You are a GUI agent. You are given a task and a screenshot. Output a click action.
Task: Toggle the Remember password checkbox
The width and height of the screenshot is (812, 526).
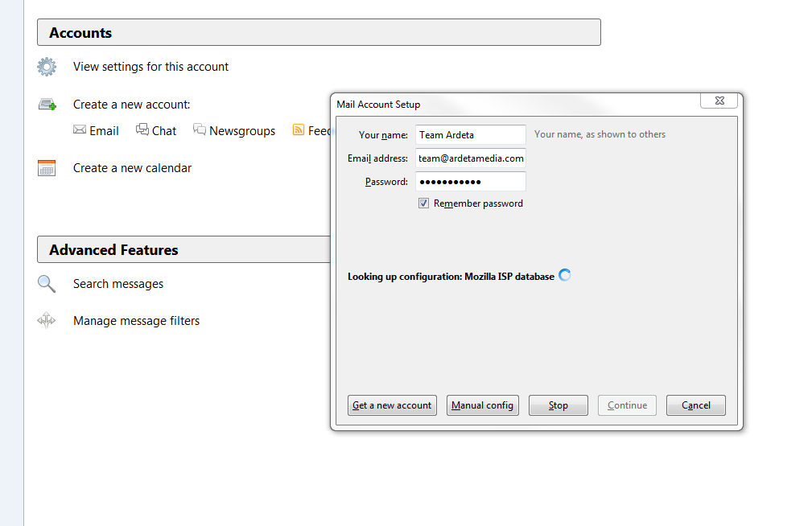click(x=423, y=203)
